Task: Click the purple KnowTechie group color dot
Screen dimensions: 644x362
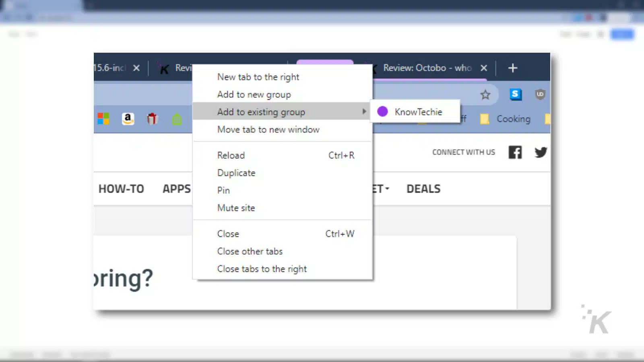Action: 382,111
